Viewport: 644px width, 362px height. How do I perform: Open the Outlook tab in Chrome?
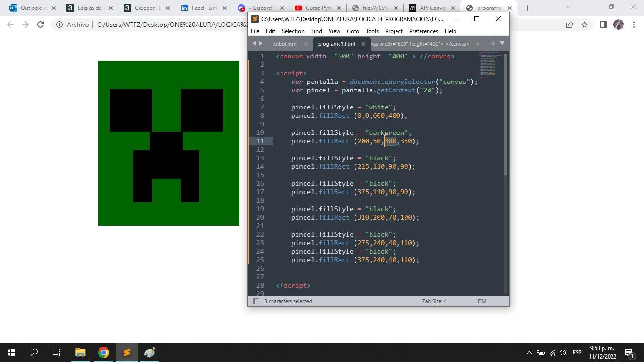coord(28,8)
